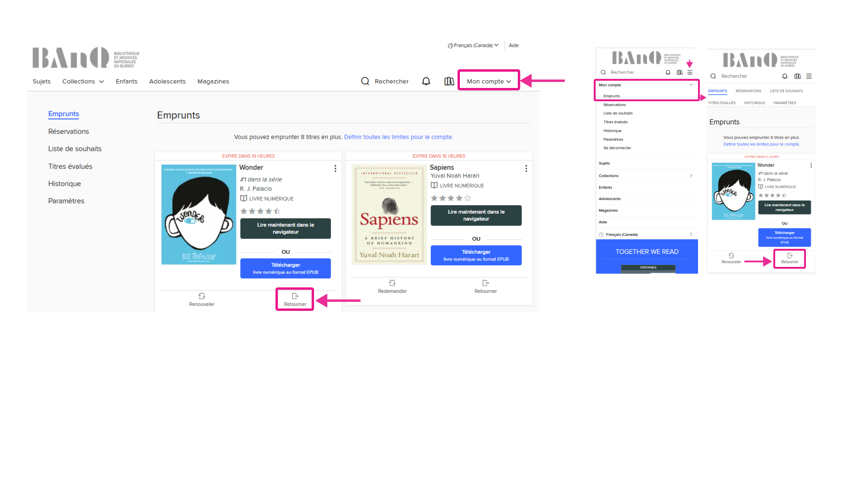Select EMPRUNTS tab in mobile view

coord(717,91)
